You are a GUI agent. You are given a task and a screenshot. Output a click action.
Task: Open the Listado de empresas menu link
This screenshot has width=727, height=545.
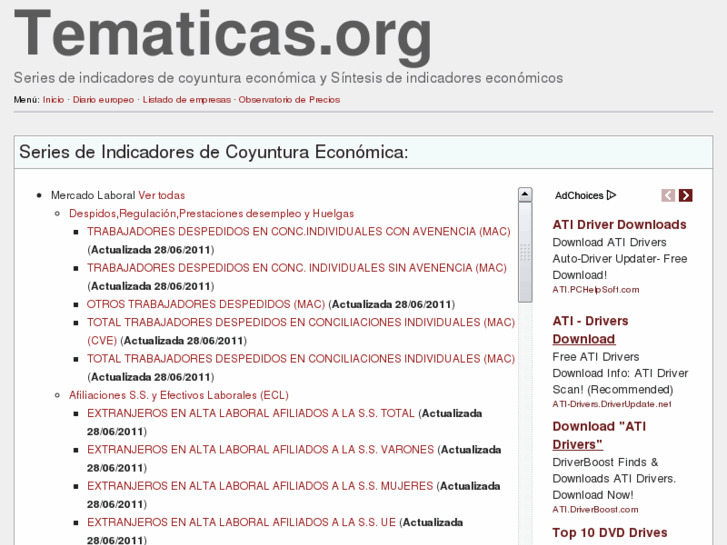coord(186,100)
